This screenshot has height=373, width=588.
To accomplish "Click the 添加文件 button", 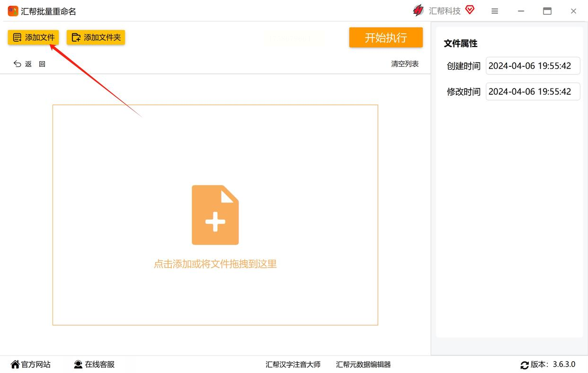I will pyautogui.click(x=33, y=37).
